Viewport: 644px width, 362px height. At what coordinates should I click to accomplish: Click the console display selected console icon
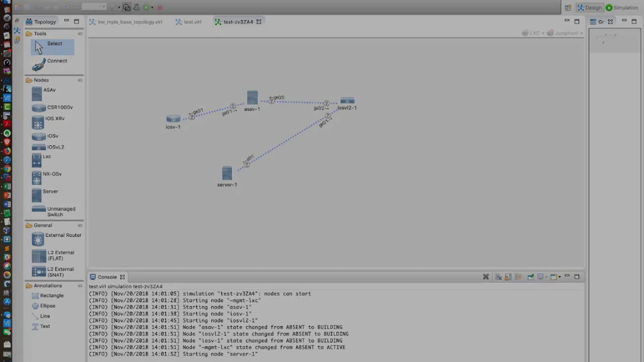point(541,277)
